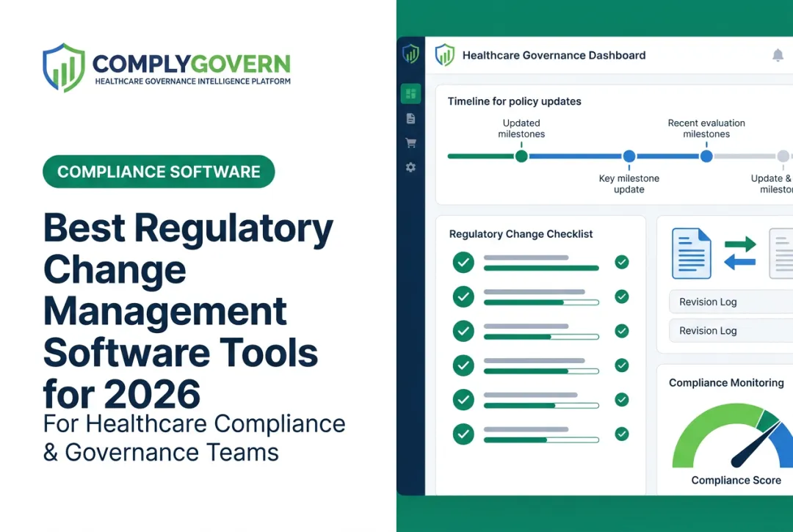
Task: Click the green and blue swap arrows
Action: tap(740, 253)
